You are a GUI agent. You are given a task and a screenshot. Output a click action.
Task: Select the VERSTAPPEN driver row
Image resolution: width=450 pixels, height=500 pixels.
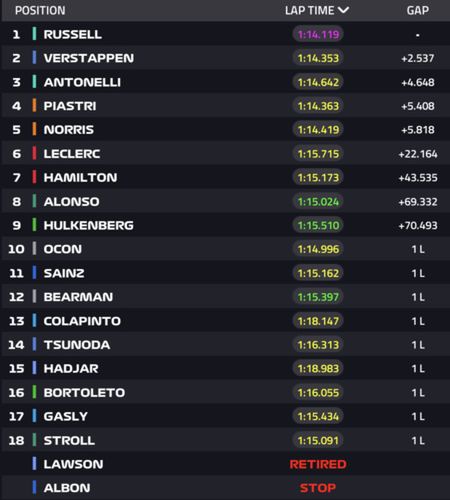pyautogui.click(x=225, y=58)
